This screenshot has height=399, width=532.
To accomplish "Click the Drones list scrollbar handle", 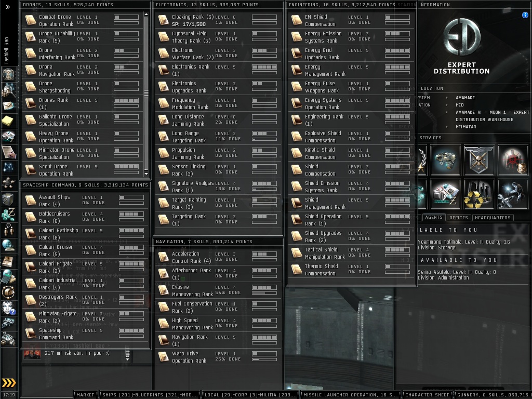I will click(146, 94).
